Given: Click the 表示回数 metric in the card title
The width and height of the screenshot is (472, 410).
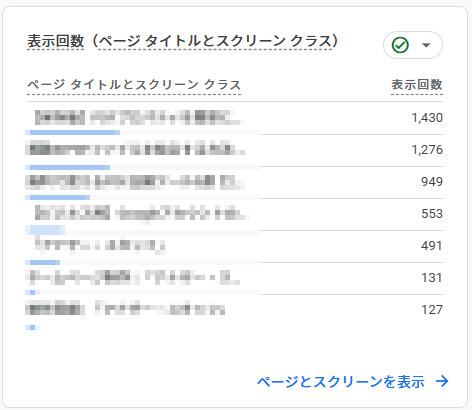Looking at the screenshot, I should tap(55, 41).
